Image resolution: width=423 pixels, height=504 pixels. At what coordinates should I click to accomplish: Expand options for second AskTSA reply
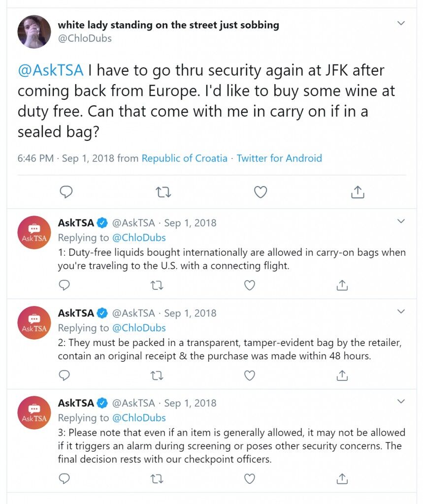pos(401,312)
